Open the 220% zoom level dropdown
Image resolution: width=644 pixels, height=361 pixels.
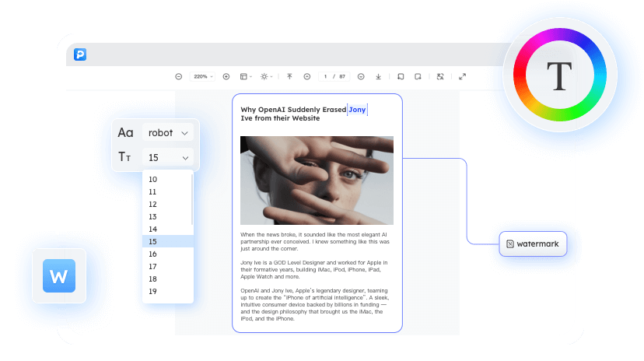pyautogui.click(x=202, y=76)
